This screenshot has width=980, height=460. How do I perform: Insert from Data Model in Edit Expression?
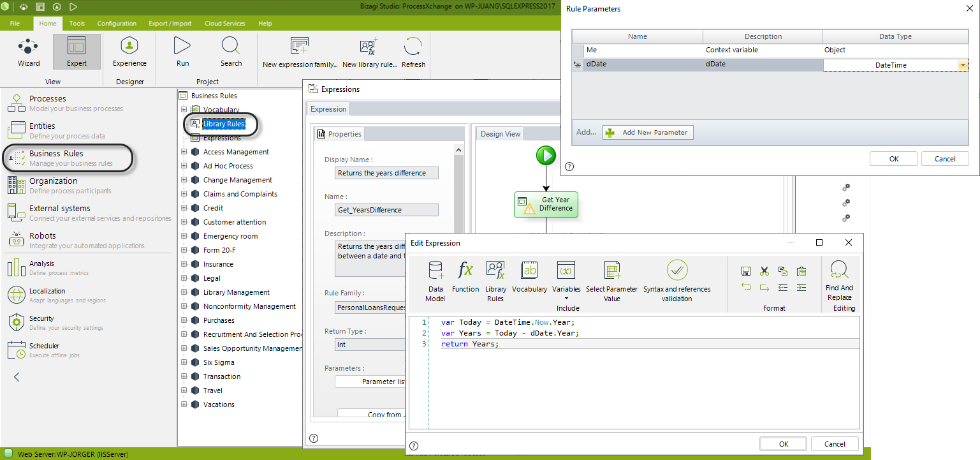coord(435,281)
